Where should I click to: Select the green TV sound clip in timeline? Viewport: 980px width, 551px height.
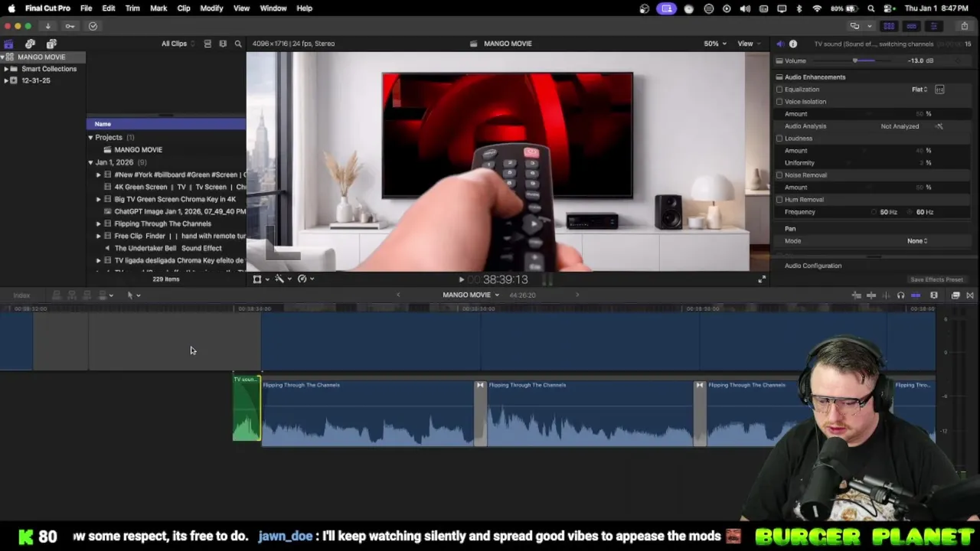pyautogui.click(x=247, y=409)
